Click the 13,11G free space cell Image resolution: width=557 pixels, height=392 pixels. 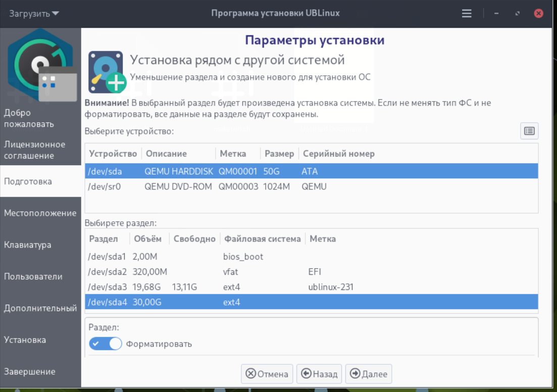click(184, 287)
